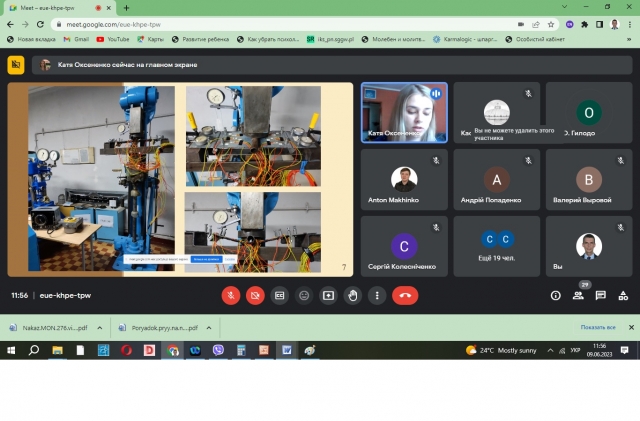The width and height of the screenshot is (640, 421).
Task: Open the Карты bookmark
Action: click(x=151, y=39)
